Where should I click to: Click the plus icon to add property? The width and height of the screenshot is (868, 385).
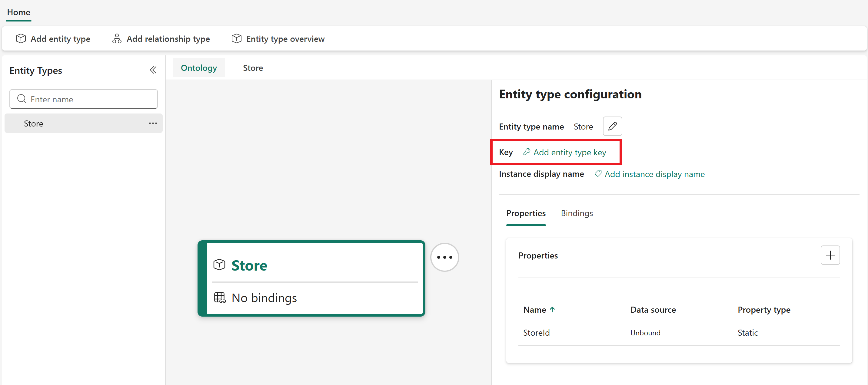(x=830, y=255)
